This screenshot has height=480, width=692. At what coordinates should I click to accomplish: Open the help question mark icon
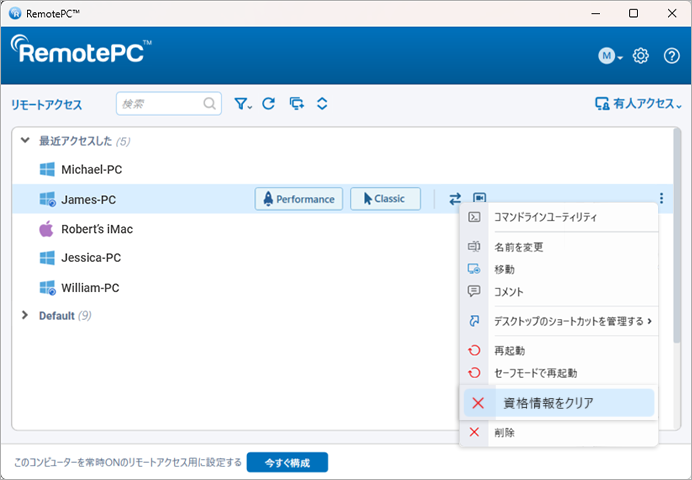click(x=672, y=56)
